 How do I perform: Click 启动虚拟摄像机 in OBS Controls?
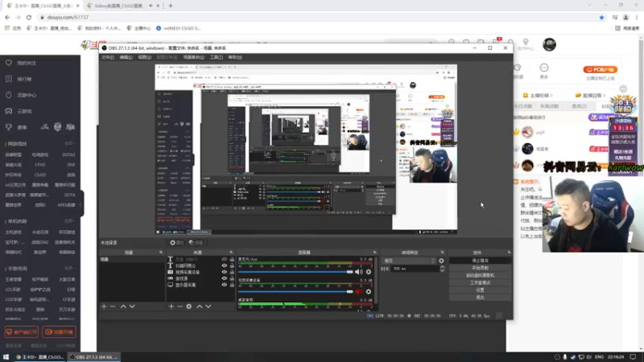point(480,275)
